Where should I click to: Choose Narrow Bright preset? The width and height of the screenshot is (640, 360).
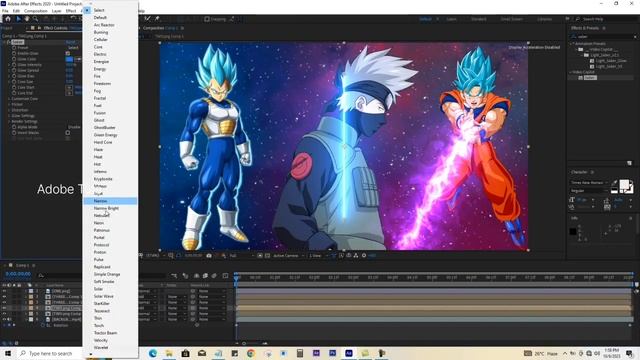pyautogui.click(x=106, y=208)
